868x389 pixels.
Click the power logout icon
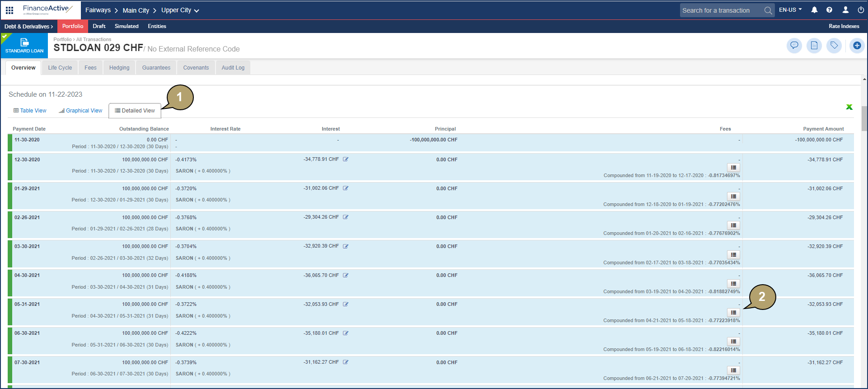click(861, 10)
